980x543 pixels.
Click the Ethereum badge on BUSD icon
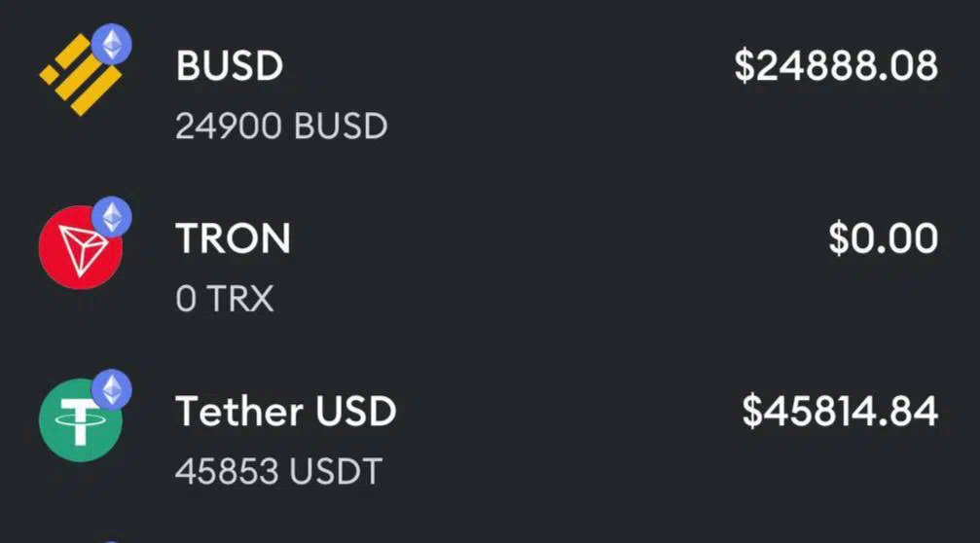point(112,45)
